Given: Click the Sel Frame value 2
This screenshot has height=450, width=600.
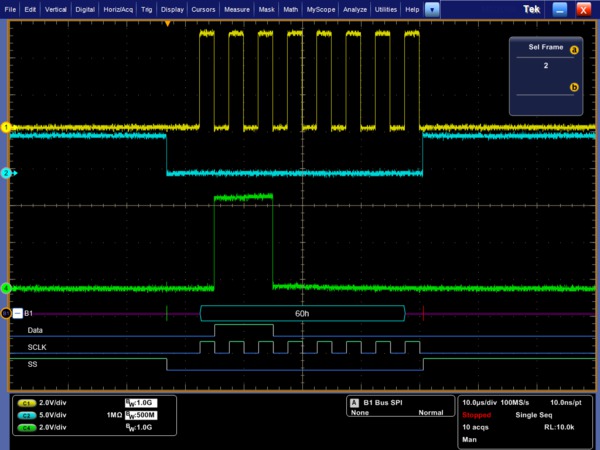Looking at the screenshot, I should point(546,66).
